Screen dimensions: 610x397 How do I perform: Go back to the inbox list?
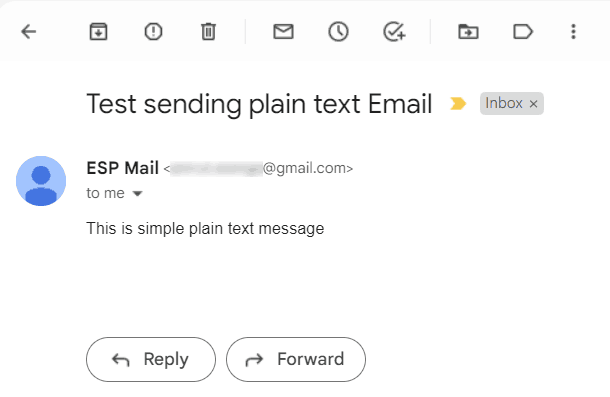28,32
